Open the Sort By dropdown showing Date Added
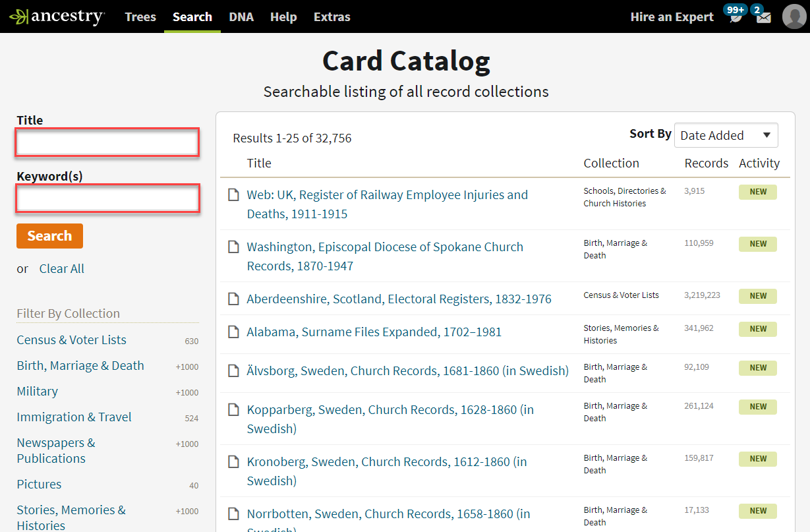 pos(726,135)
